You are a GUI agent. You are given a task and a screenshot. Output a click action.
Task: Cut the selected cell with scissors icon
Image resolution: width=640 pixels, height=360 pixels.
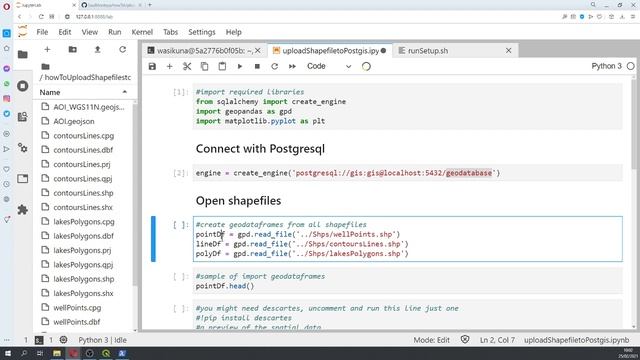pyautogui.click(x=187, y=66)
